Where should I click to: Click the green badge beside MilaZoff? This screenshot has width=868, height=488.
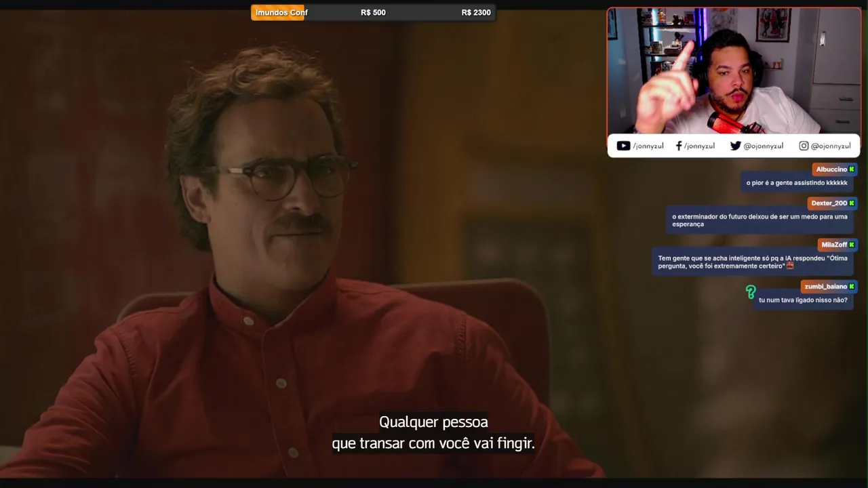point(852,245)
